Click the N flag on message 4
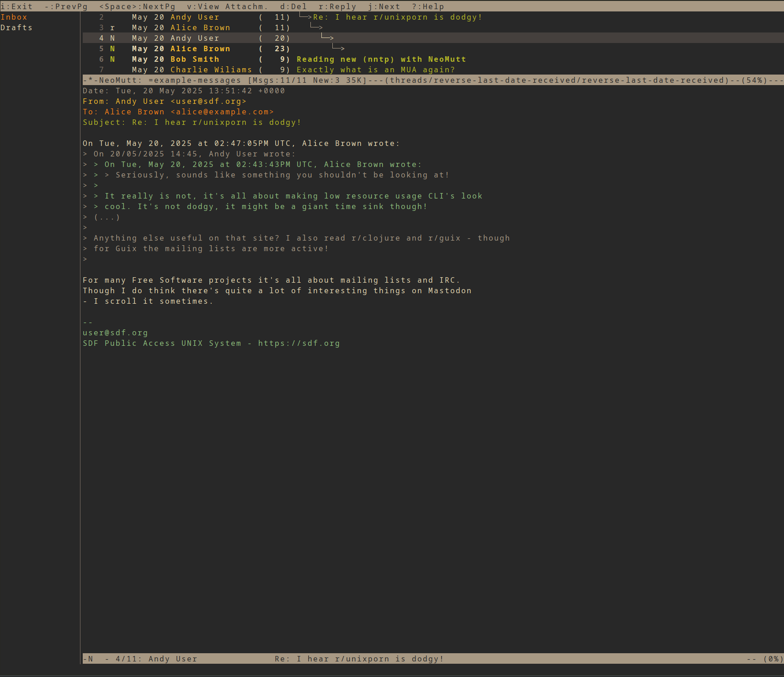 [x=112, y=38]
